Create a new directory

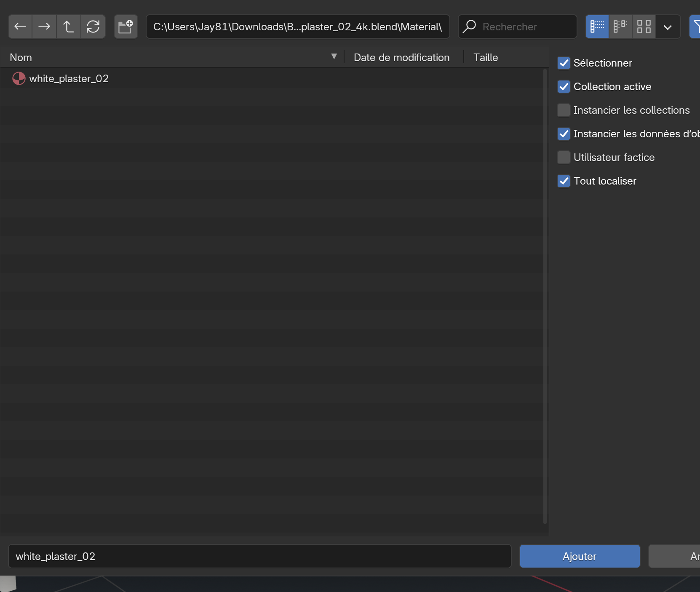[126, 27]
